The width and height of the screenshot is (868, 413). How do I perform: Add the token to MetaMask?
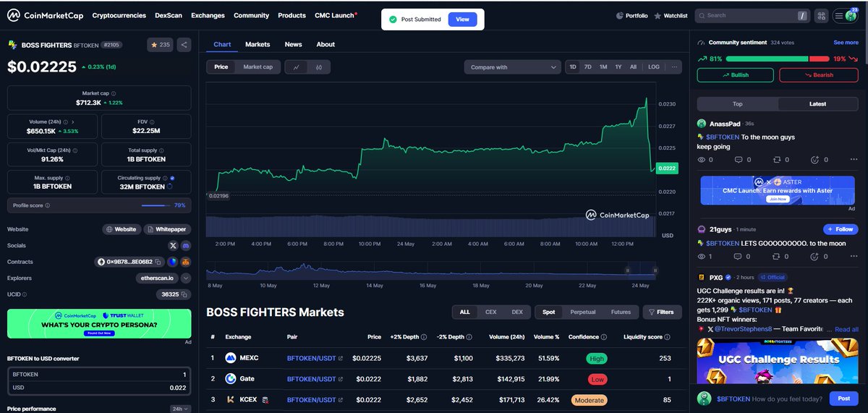(185, 262)
